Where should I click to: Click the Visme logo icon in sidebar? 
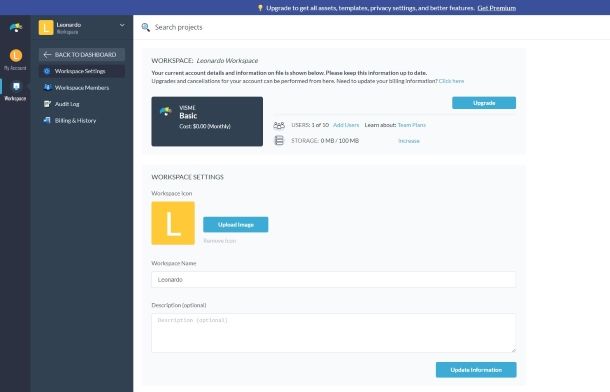(16, 27)
